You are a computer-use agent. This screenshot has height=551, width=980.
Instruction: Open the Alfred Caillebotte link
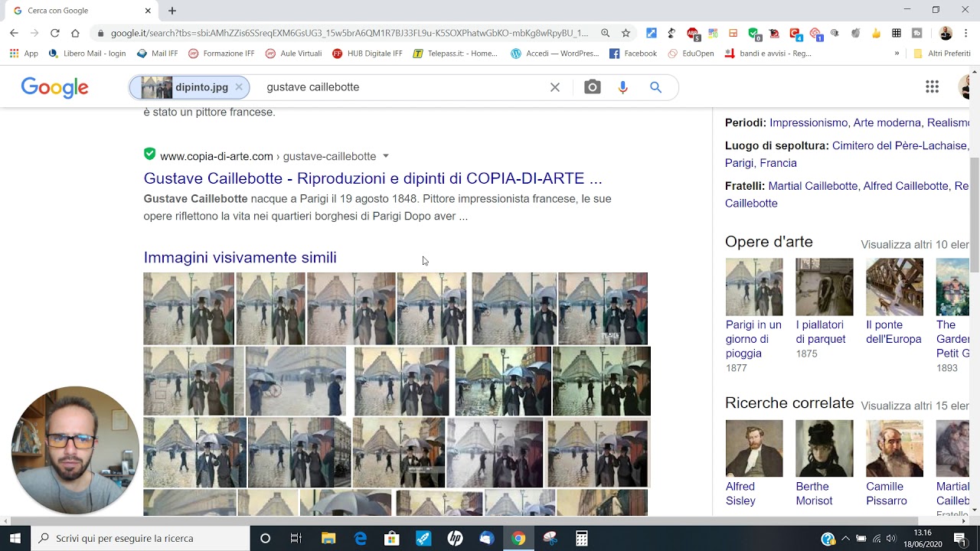pos(906,186)
